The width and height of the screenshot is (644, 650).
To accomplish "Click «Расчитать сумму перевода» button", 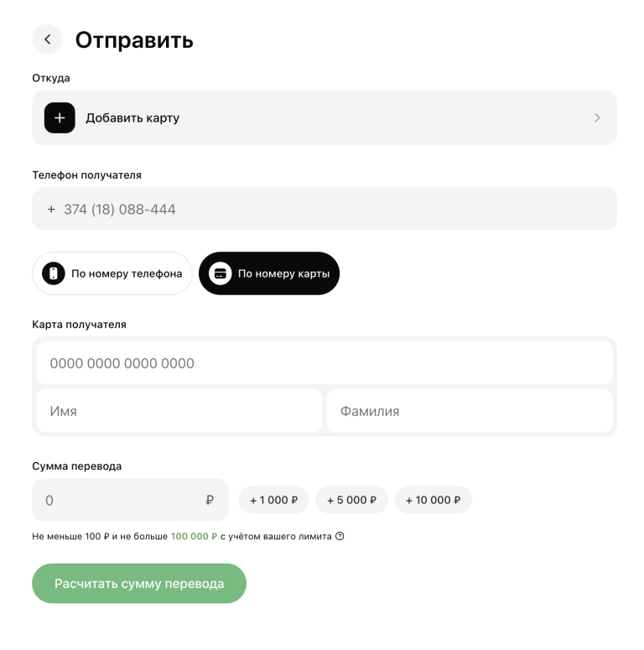I will click(x=139, y=583).
